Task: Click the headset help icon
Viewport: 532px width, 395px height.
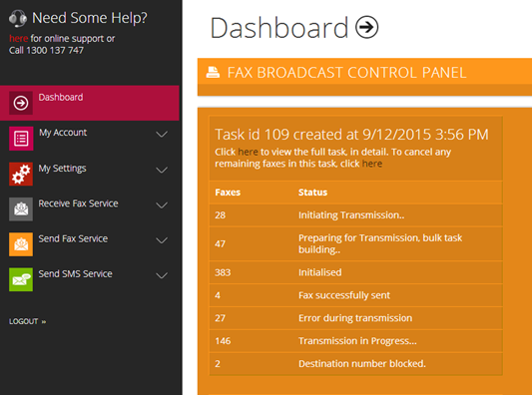Action: [18, 19]
